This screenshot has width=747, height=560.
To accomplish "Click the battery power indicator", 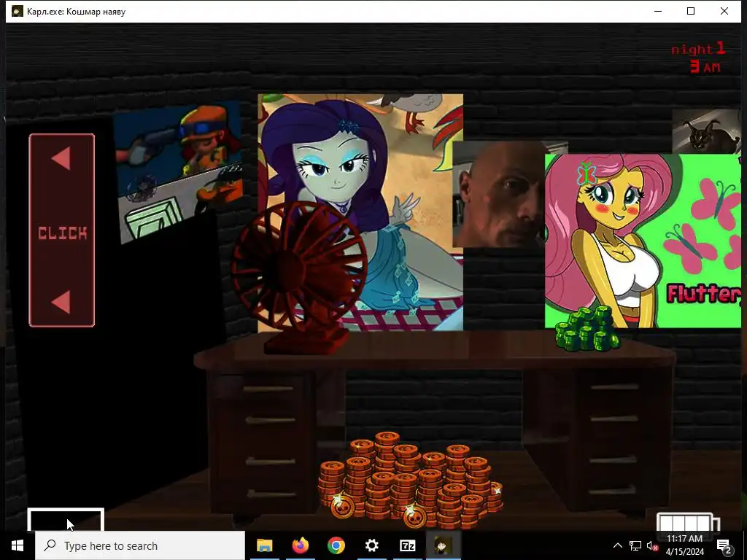I will (688, 522).
